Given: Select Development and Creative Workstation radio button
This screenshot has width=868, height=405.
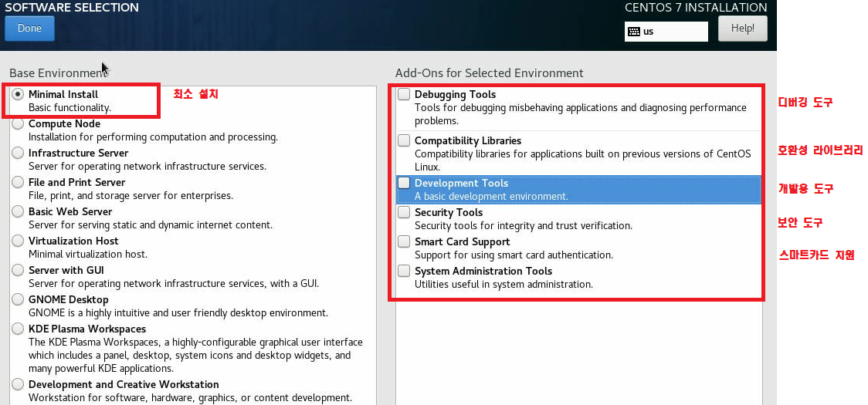Looking at the screenshot, I should click(19, 384).
